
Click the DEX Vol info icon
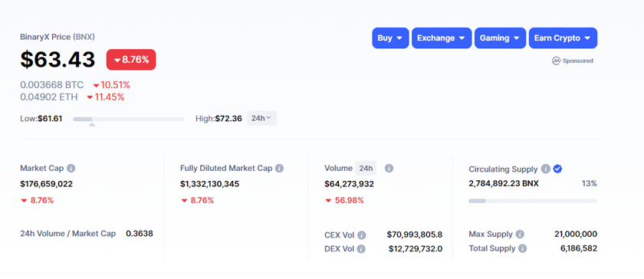(361, 249)
